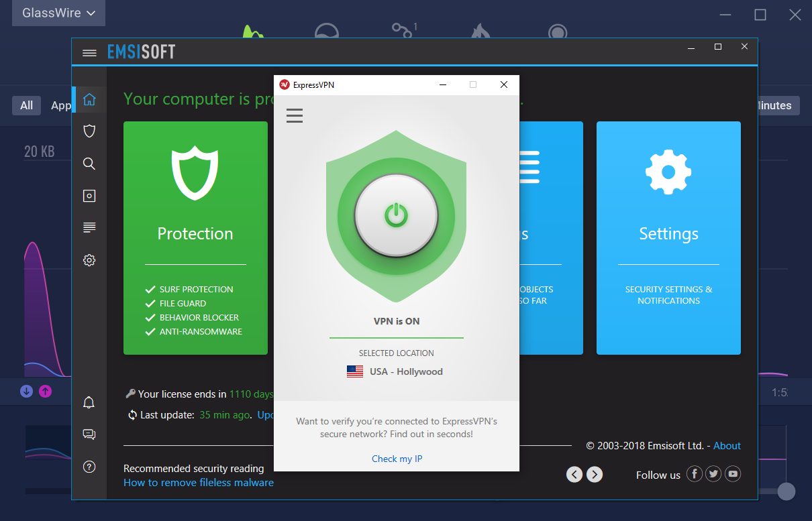Open the green Protection tile

(195, 238)
